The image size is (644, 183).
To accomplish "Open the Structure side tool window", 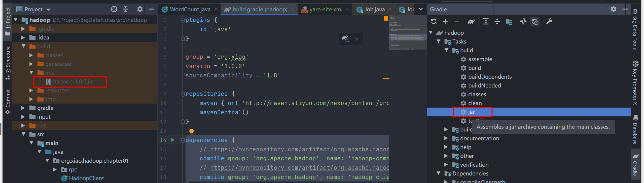I will (x=8, y=63).
